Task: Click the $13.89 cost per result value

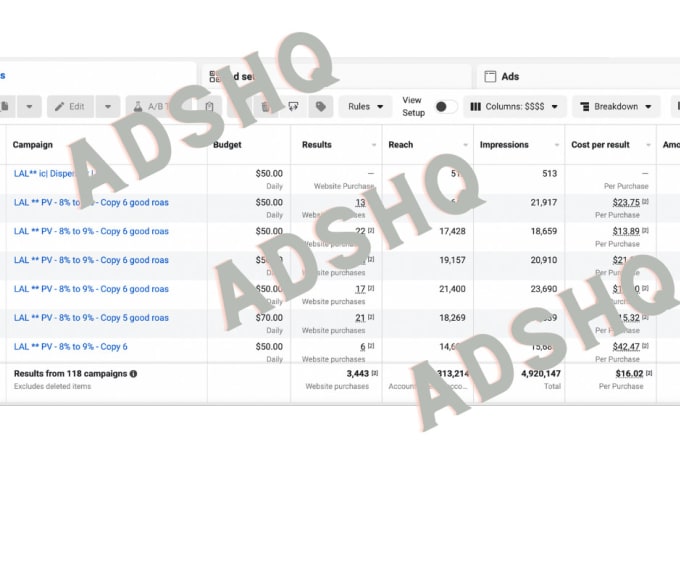Action: click(x=626, y=232)
